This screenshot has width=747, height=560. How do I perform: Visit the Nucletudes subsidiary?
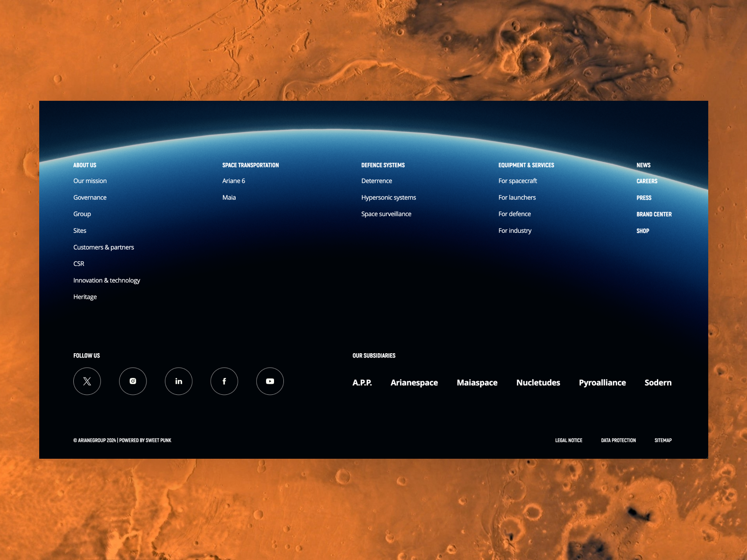click(x=538, y=383)
